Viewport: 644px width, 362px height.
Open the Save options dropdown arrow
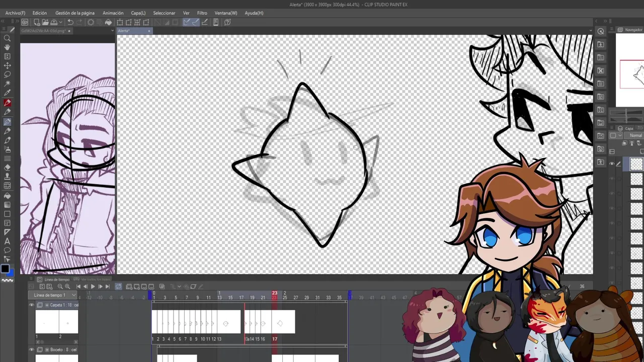(x=60, y=22)
